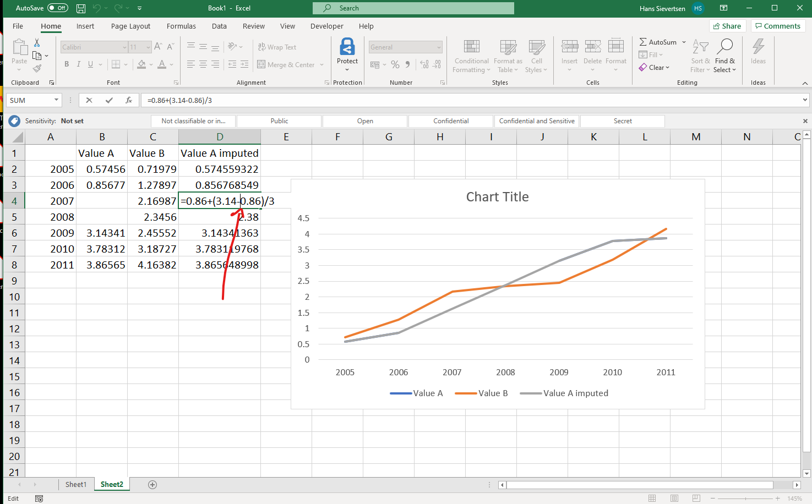Toggle Middle Align vertical alignment

203,47
